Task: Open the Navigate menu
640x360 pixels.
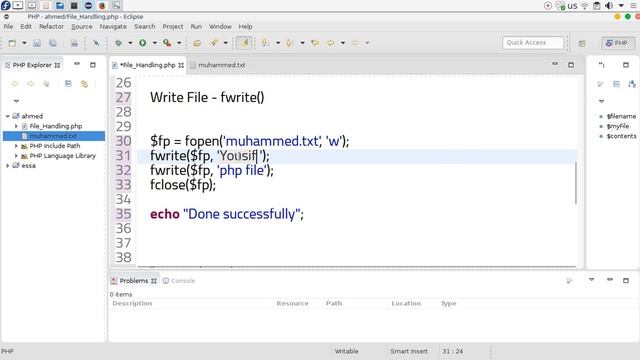Action: click(113, 27)
